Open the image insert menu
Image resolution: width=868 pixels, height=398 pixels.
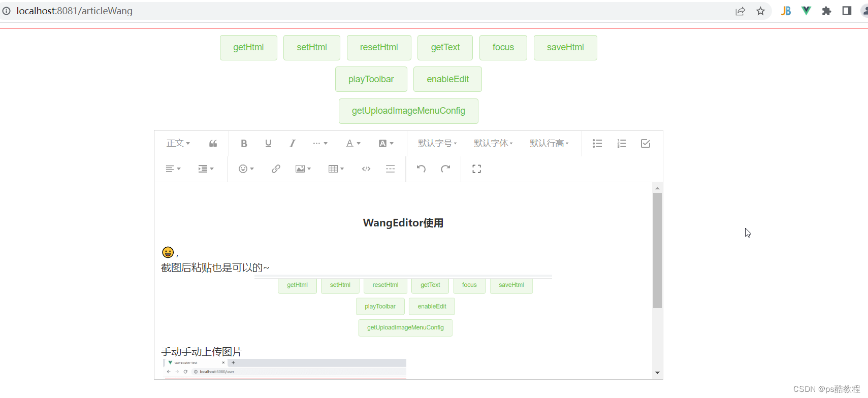(x=303, y=169)
